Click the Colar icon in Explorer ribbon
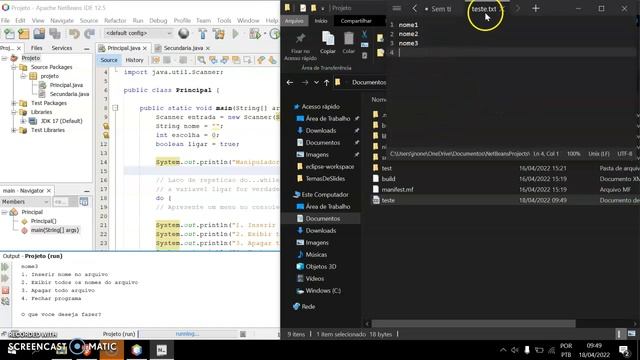This screenshot has width=640, height=360. point(349,39)
